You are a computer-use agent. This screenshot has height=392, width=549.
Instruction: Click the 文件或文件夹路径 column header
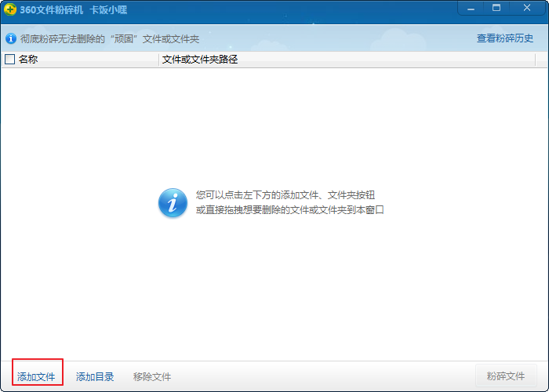click(x=347, y=60)
